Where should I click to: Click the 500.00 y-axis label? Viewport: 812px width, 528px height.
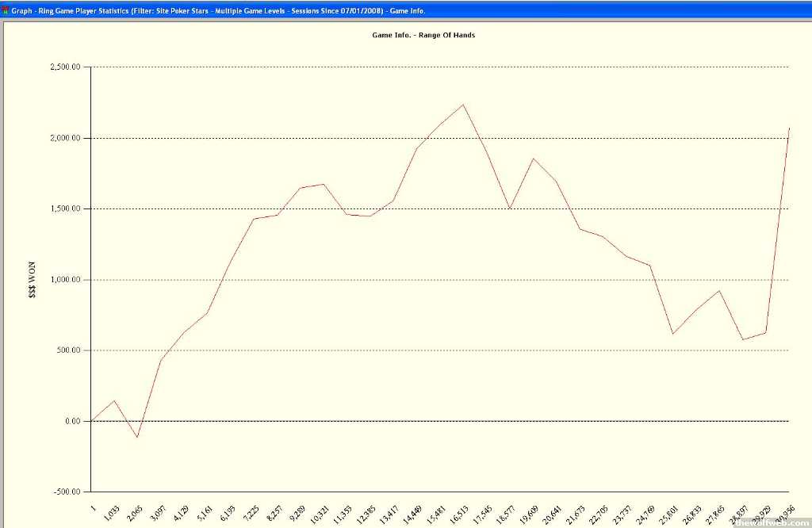click(70, 350)
